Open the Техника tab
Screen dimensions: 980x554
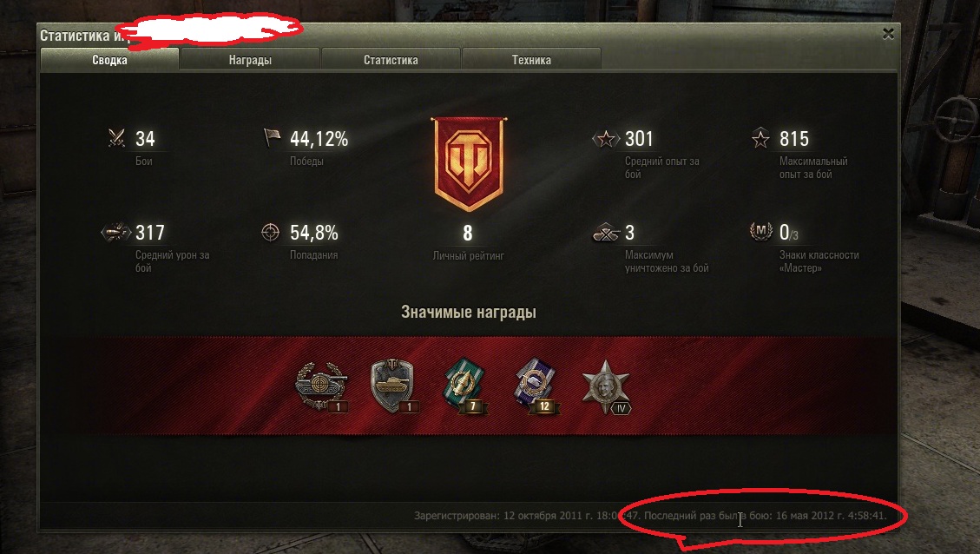coord(531,60)
